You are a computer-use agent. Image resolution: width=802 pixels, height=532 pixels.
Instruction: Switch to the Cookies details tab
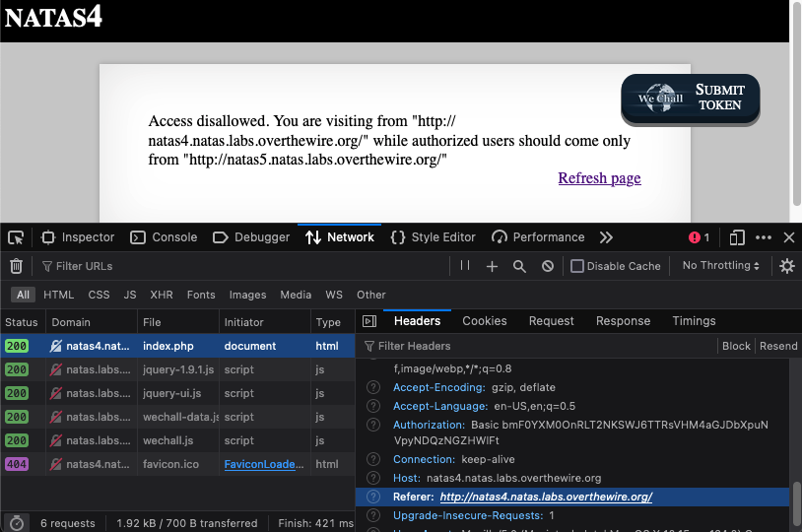point(485,321)
